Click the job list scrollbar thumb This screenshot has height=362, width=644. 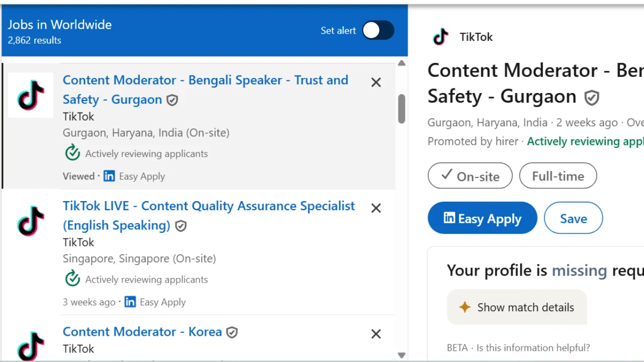pyautogui.click(x=401, y=109)
